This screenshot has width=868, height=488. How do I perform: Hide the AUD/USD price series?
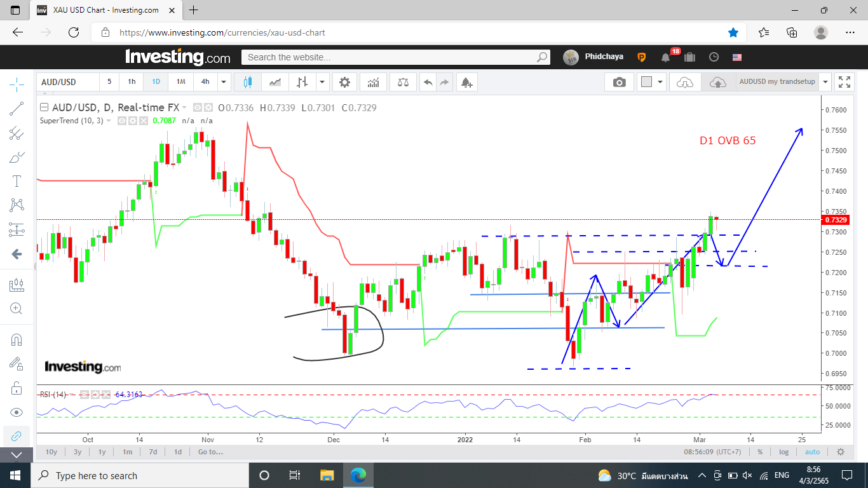point(198,108)
